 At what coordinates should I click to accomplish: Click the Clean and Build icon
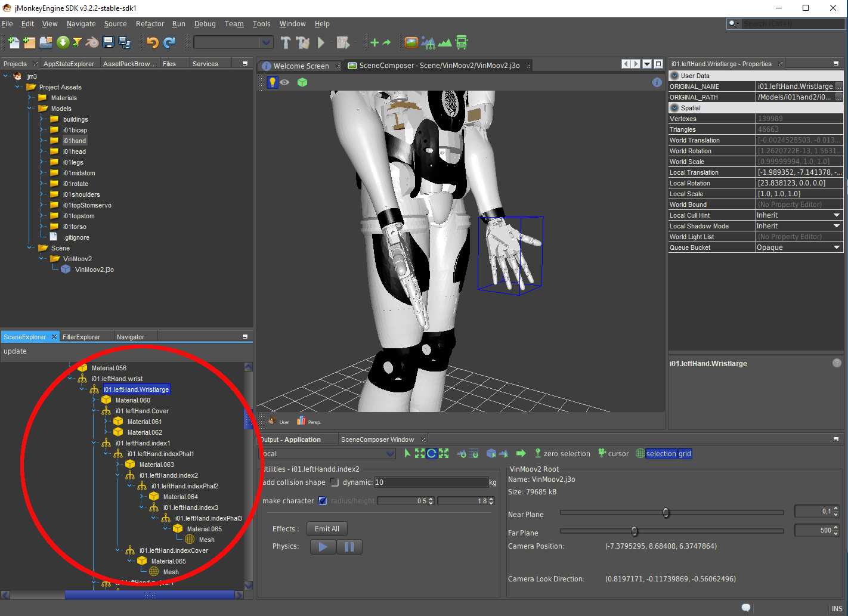point(303,42)
